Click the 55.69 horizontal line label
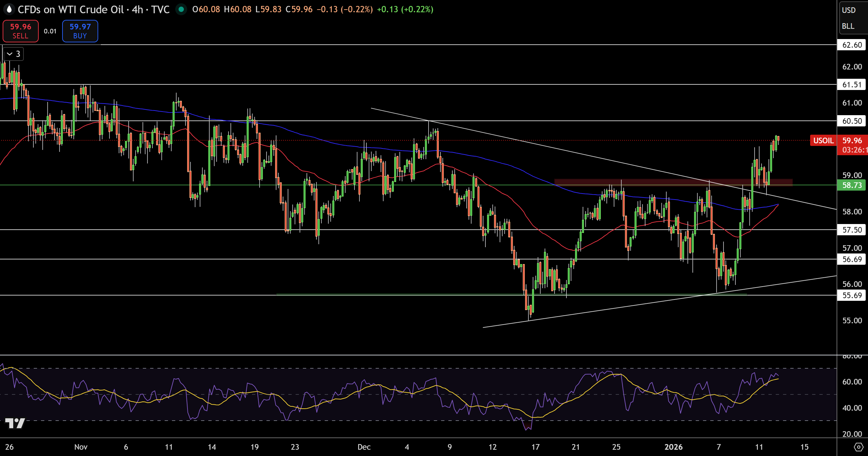The width and height of the screenshot is (868, 456). point(851,296)
